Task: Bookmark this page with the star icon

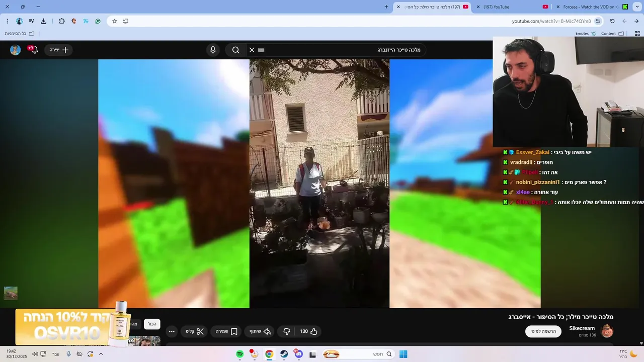Action: pos(115,21)
